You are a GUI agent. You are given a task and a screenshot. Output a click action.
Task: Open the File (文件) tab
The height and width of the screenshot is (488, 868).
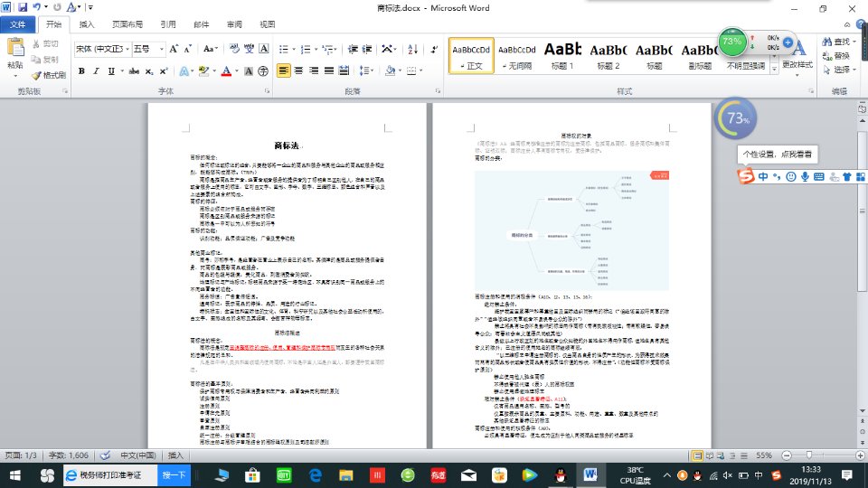point(18,24)
